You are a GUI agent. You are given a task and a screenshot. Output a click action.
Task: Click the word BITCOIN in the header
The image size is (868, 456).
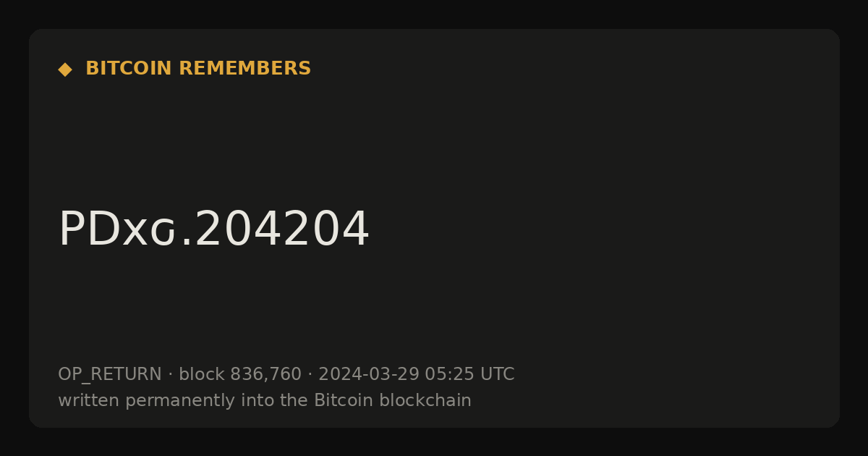(x=129, y=69)
